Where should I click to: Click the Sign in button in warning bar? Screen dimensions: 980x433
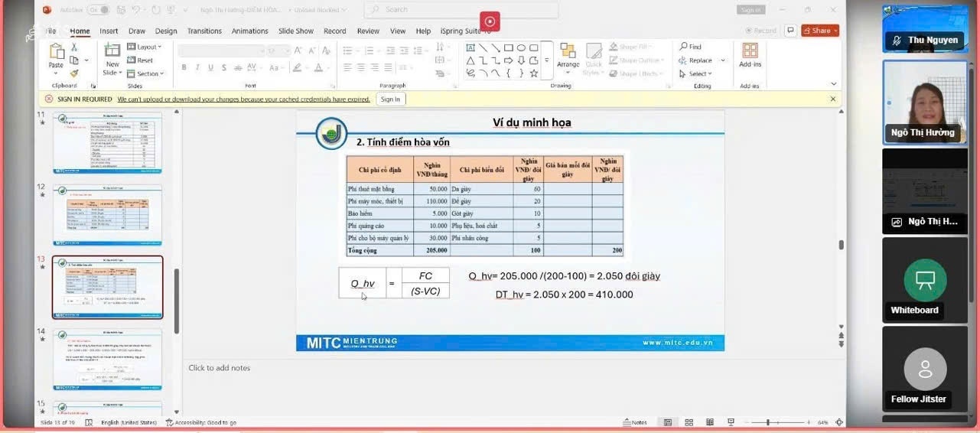[x=390, y=99]
